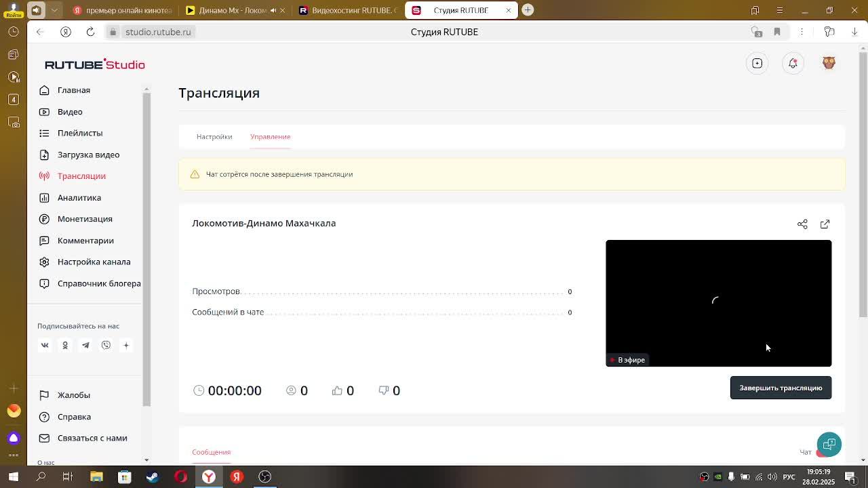Screen dimensions: 868x488
Task: Open Steam from the taskbar
Action: point(153,476)
